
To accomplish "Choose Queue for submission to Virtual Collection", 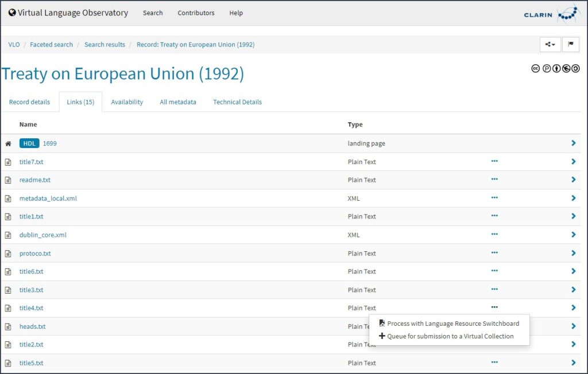I will 450,336.
